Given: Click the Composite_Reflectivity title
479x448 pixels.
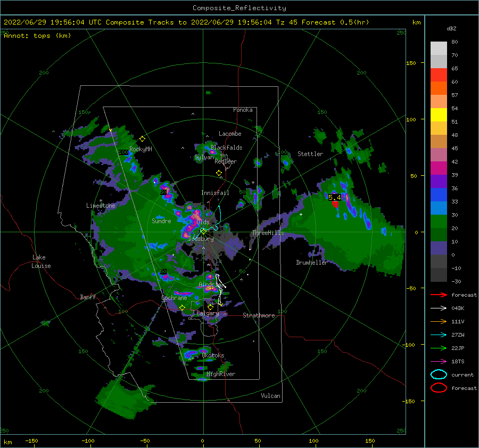Looking at the screenshot, I should click(x=240, y=8).
